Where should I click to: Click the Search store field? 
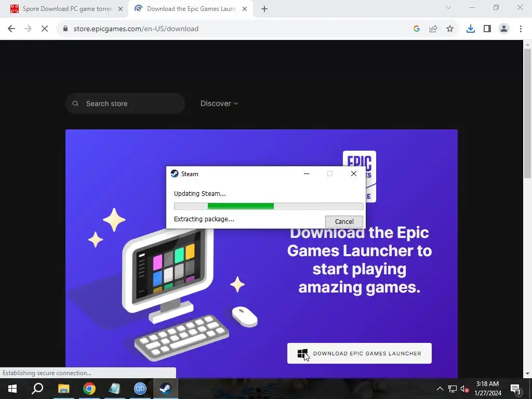click(x=125, y=103)
